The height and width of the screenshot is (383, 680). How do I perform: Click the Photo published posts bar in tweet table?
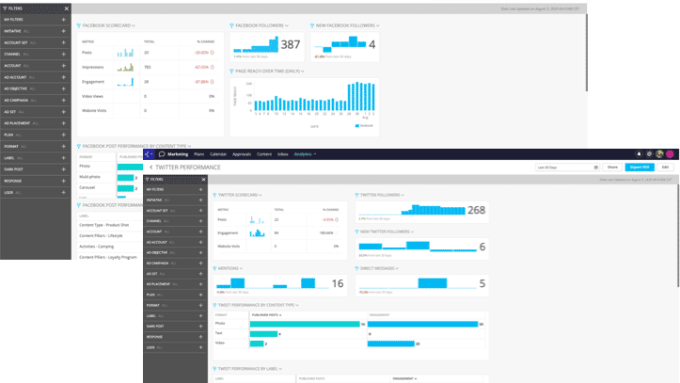[x=305, y=324]
